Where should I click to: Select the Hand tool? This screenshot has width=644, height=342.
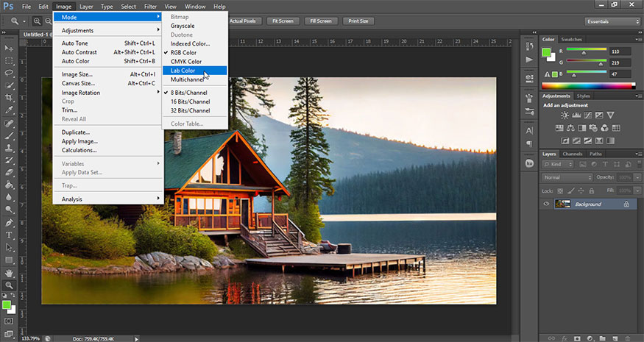point(10,272)
